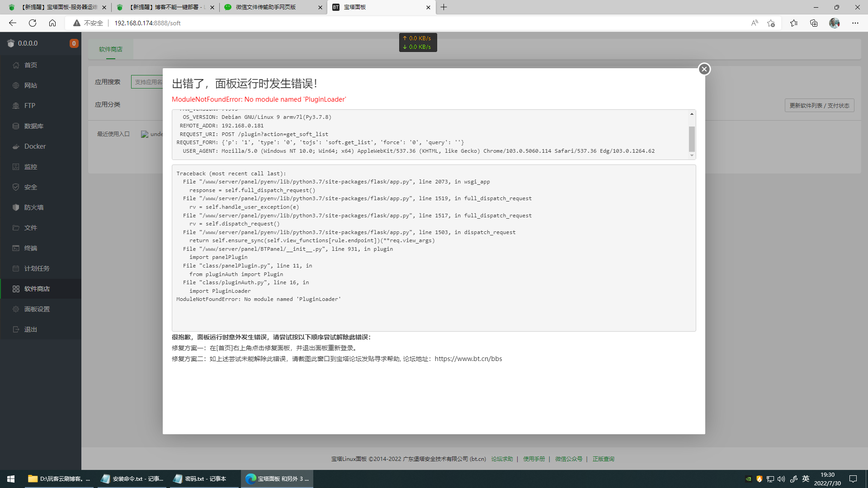Image resolution: width=868 pixels, height=488 pixels.
Task: Add page to favorites star icon
Action: [771, 23]
